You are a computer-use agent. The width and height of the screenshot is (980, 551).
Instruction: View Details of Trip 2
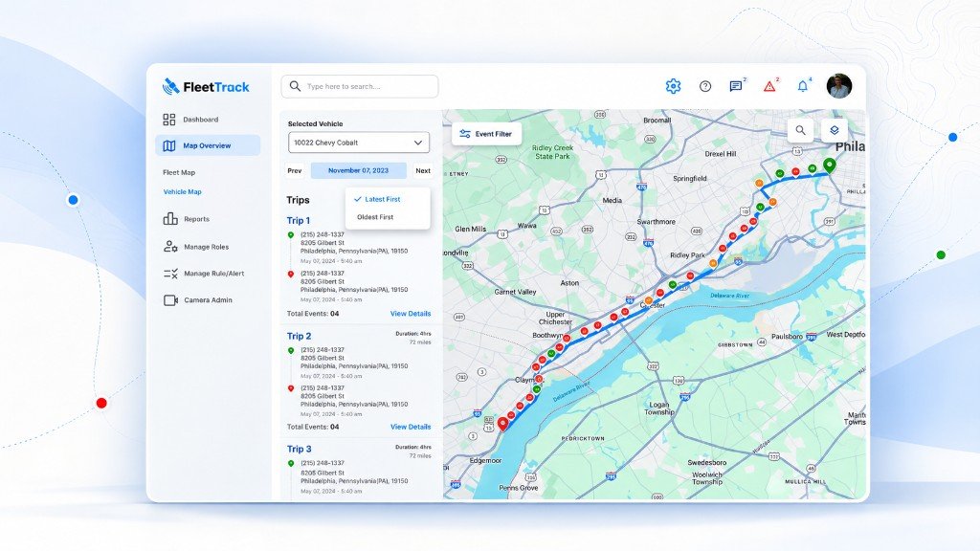click(411, 427)
